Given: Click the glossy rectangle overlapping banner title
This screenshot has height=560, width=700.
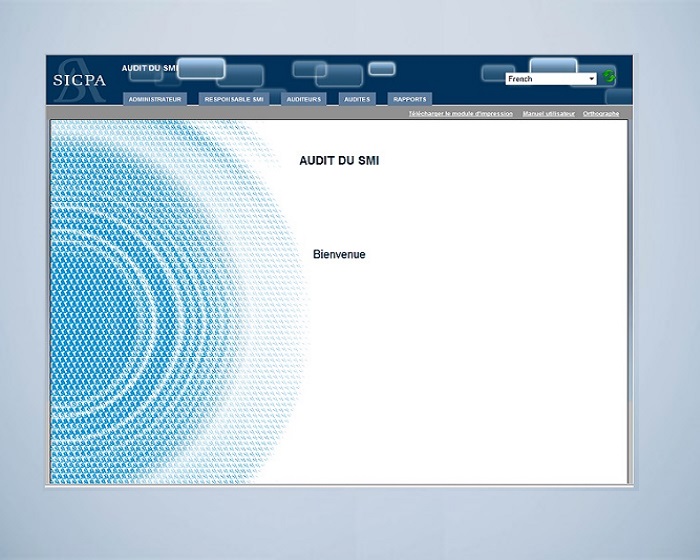Looking at the screenshot, I should pyautogui.click(x=201, y=68).
